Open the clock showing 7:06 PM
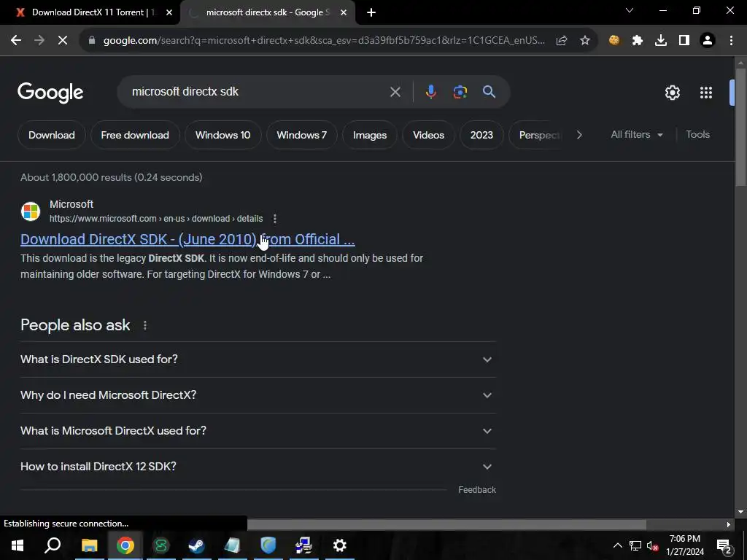The height and width of the screenshot is (560, 747). pos(684,545)
